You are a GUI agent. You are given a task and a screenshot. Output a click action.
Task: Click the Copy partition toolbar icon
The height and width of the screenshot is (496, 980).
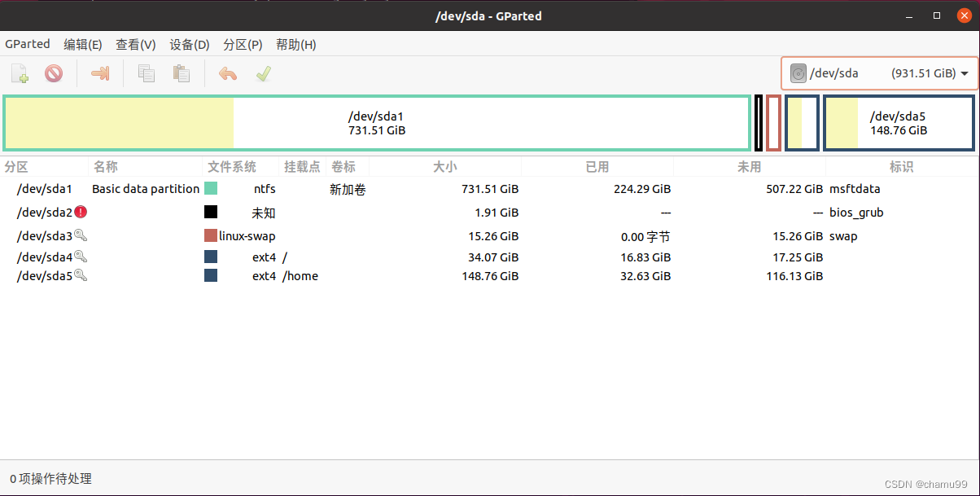(147, 74)
